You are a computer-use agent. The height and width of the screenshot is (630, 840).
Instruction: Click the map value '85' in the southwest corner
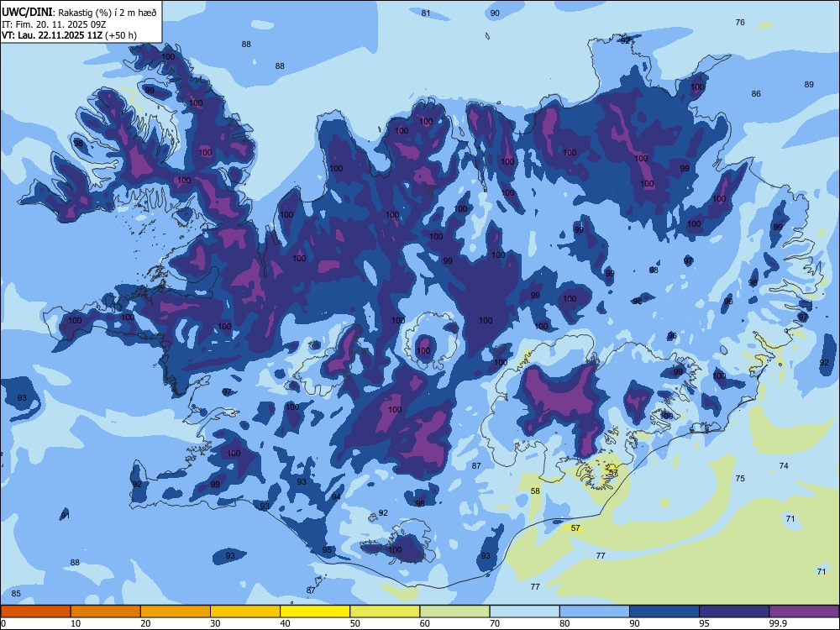pyautogui.click(x=16, y=594)
